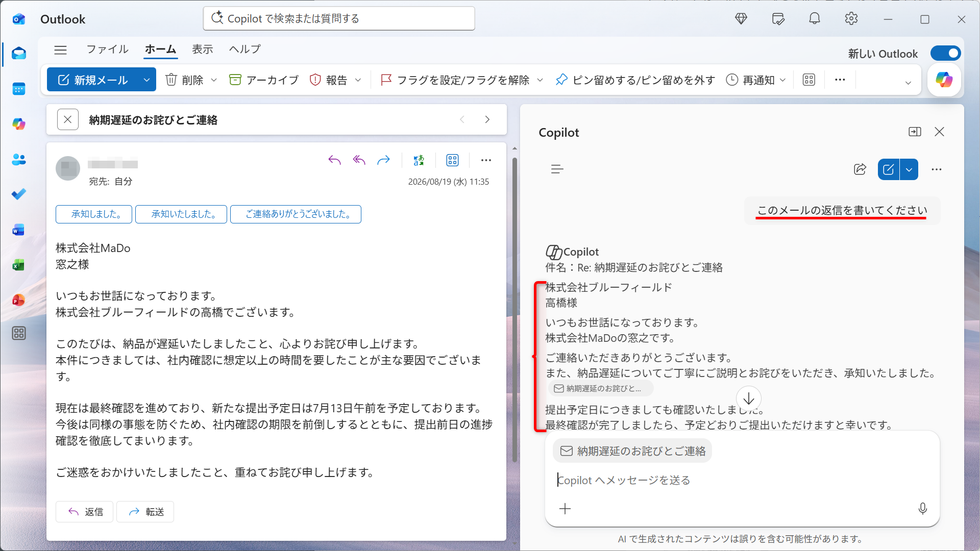Screen dimensions: 980x551
Task: Reply using the arrow icon in message header
Action: click(x=334, y=161)
